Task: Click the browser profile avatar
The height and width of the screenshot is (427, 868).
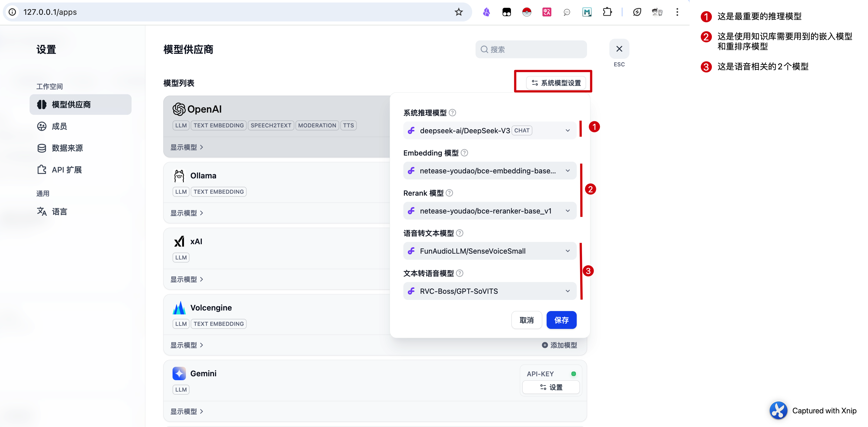Action: 657,12
